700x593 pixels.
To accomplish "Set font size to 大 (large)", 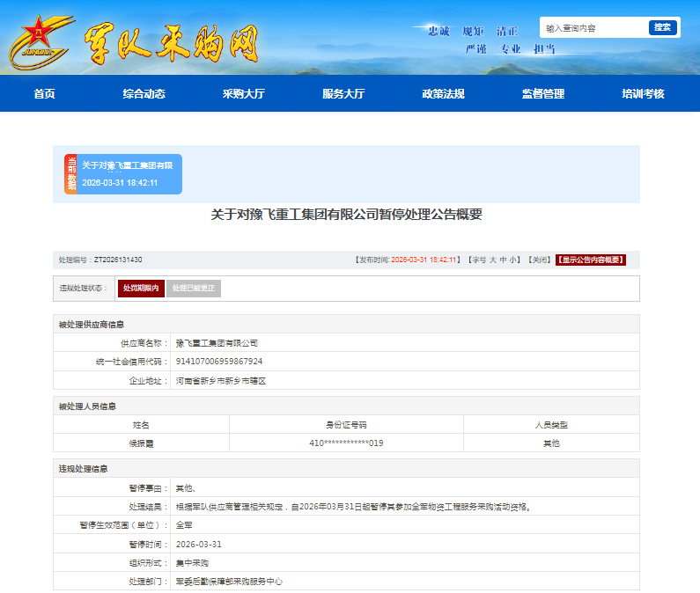I will pos(492,260).
